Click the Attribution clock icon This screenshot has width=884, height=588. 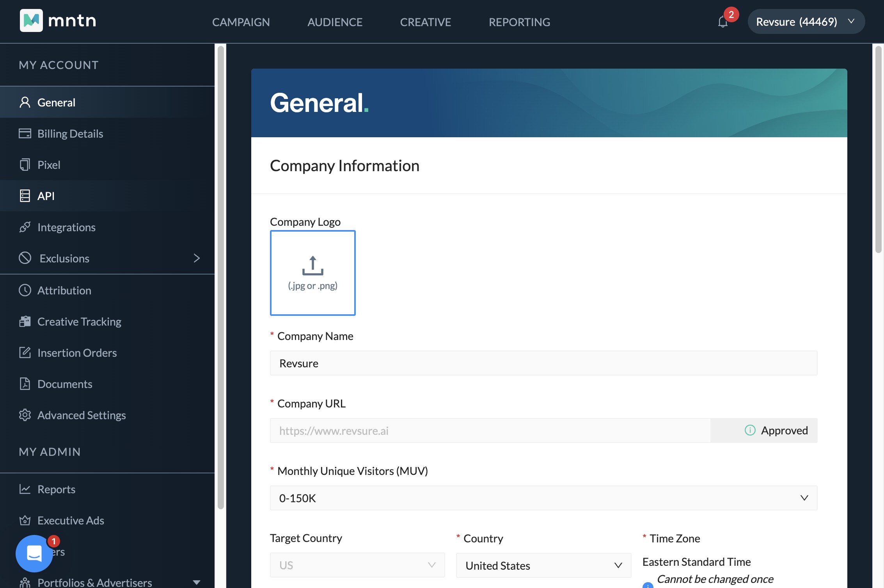point(25,290)
